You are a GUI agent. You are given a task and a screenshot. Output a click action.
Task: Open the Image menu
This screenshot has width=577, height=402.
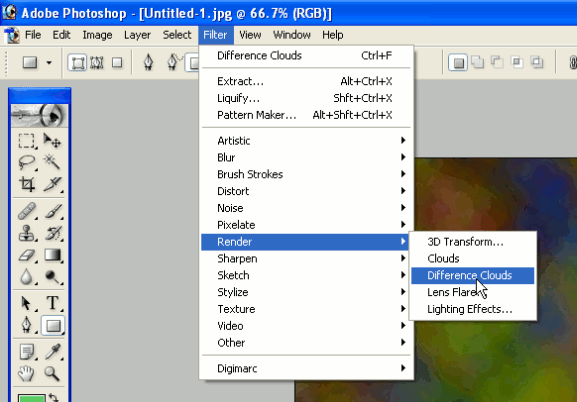point(97,35)
